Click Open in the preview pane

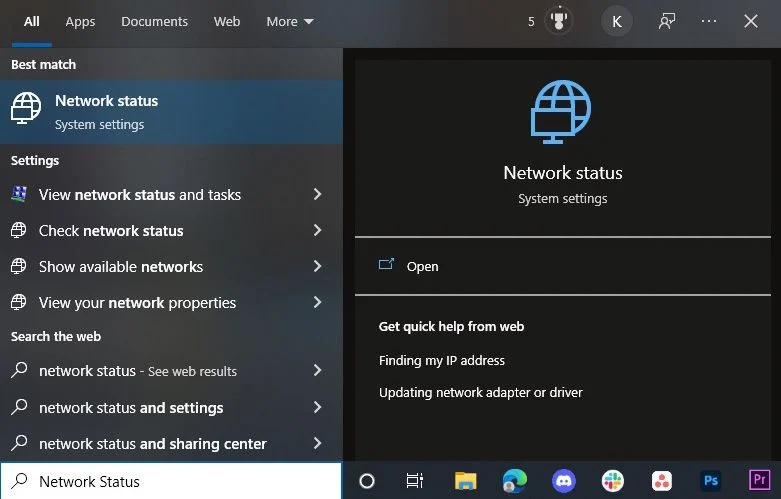coord(422,266)
